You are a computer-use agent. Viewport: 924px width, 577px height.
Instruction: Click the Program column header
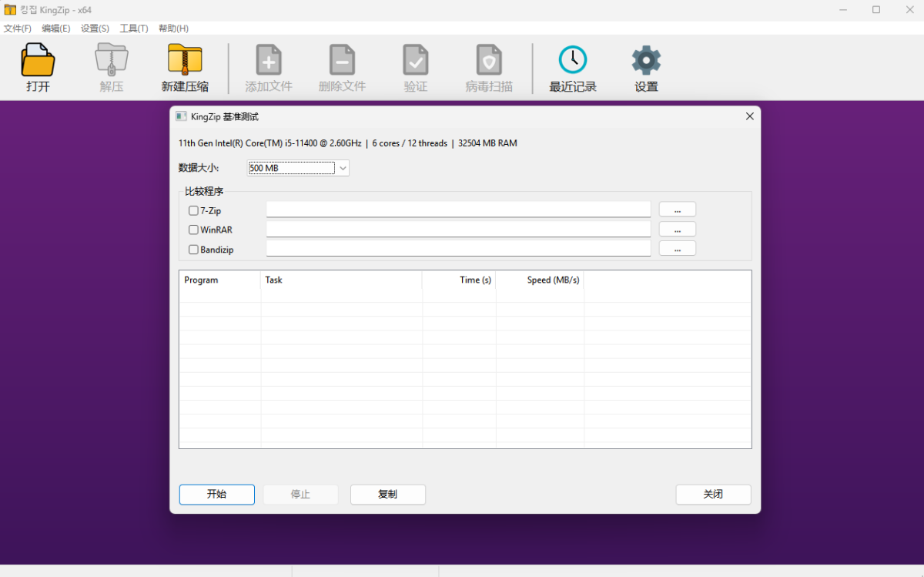click(x=220, y=280)
